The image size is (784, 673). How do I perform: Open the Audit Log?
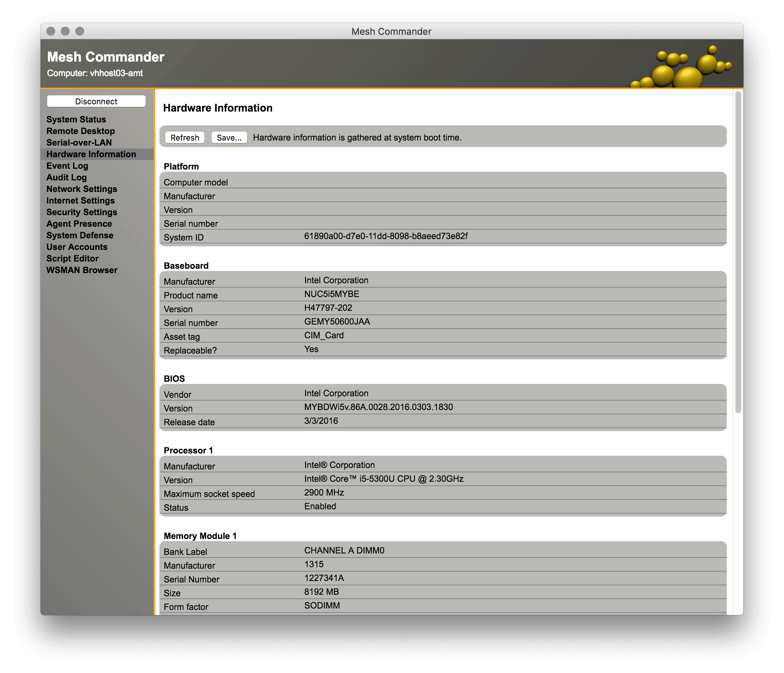click(67, 177)
